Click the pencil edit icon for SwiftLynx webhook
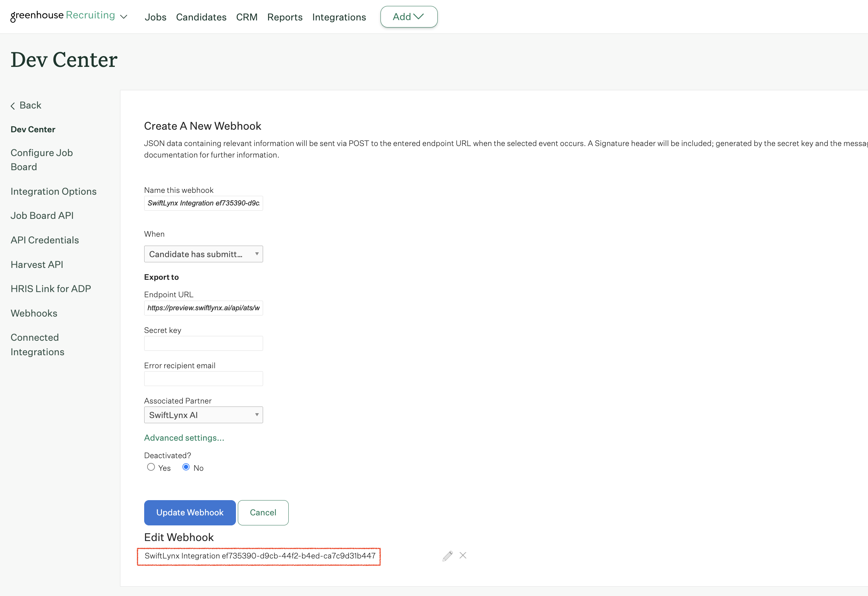This screenshot has width=868, height=596. tap(447, 555)
